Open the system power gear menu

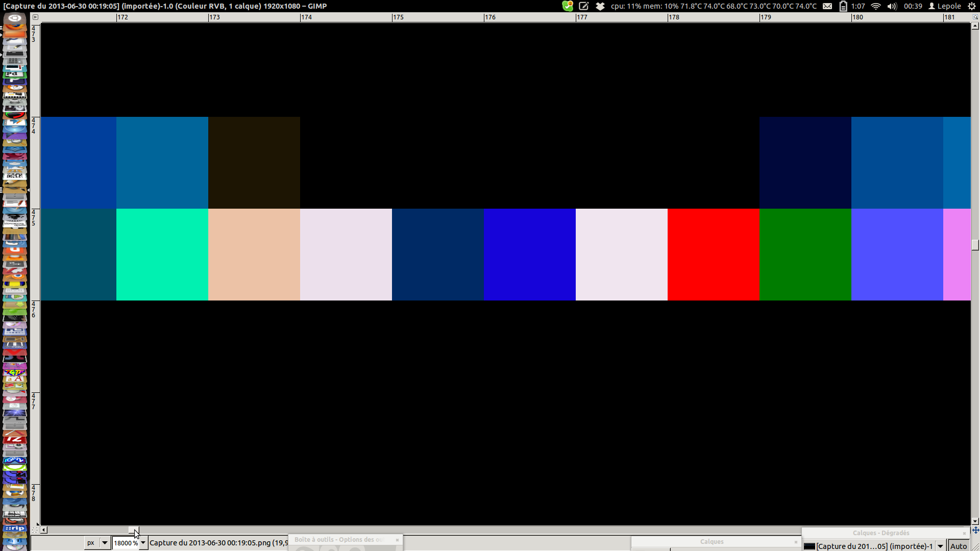click(x=972, y=6)
